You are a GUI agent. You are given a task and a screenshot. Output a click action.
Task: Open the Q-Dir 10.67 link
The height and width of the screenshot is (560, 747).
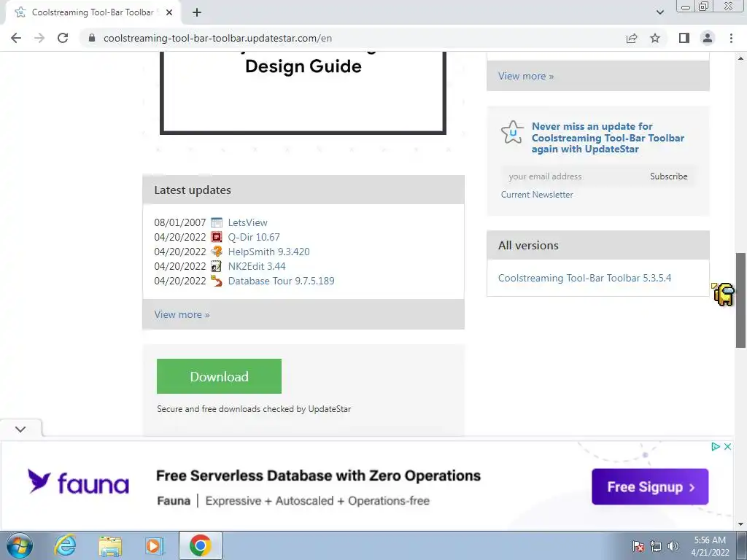click(254, 237)
